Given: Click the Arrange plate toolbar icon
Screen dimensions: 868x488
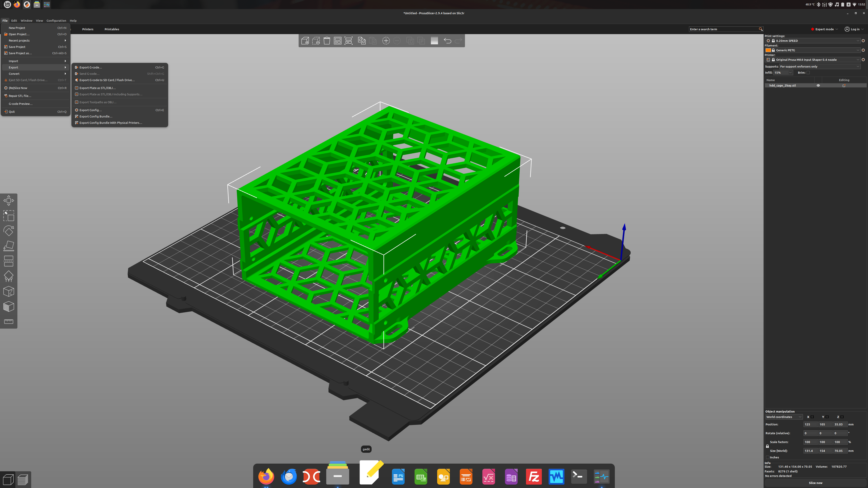Looking at the screenshot, I should pyautogui.click(x=337, y=41).
